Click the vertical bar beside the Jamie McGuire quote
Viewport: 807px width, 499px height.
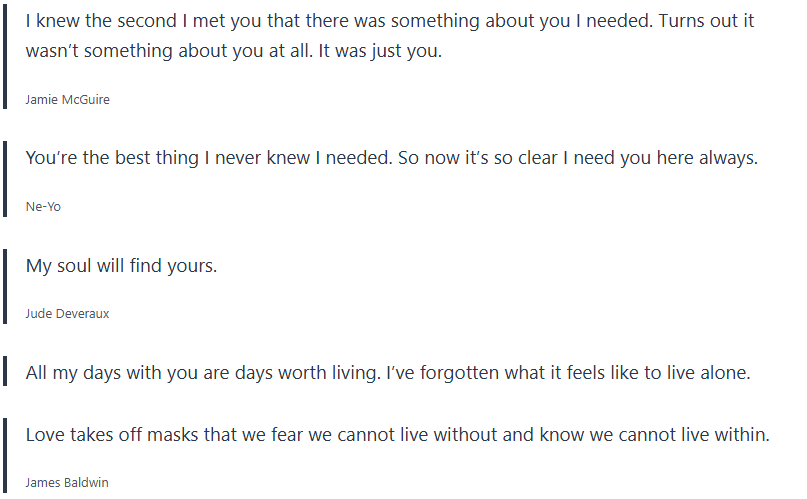pyautogui.click(x=6, y=58)
